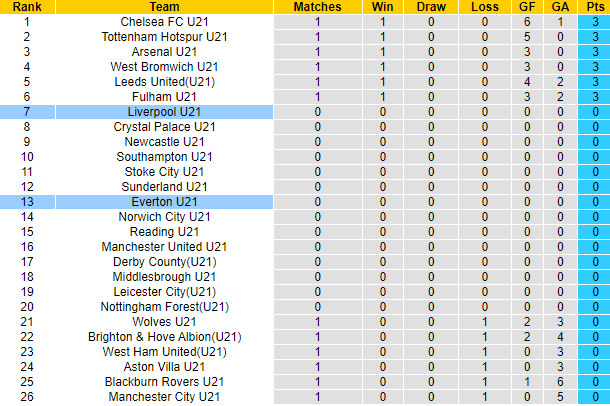Click the highlighted Everton U21 team
Image resolution: width=610 pixels, height=406 pixels.
pyautogui.click(x=164, y=202)
